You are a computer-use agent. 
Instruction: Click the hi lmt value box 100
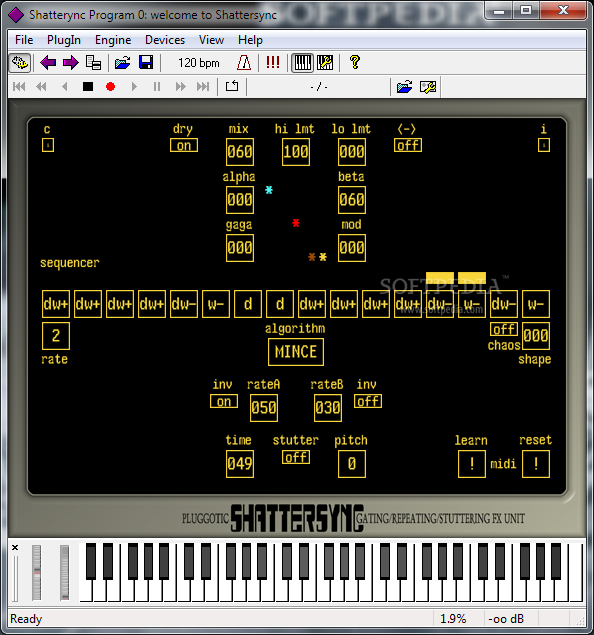point(296,152)
